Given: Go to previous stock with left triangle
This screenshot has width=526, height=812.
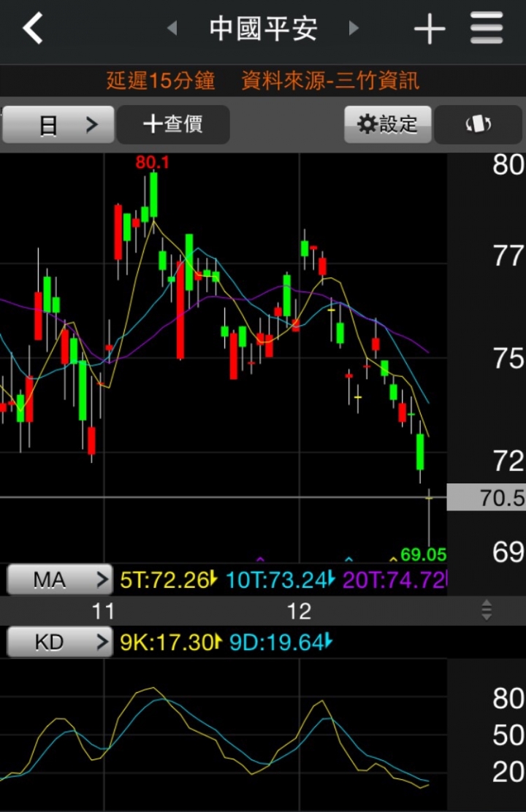Looking at the screenshot, I should pyautogui.click(x=172, y=28).
